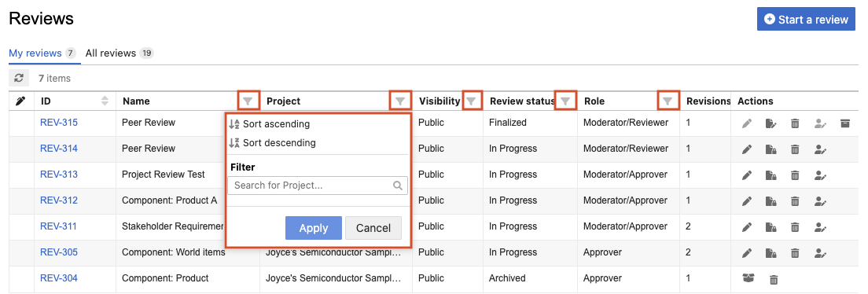This screenshot has width=868, height=294.
Task: Click the Actions column header
Action: point(755,101)
